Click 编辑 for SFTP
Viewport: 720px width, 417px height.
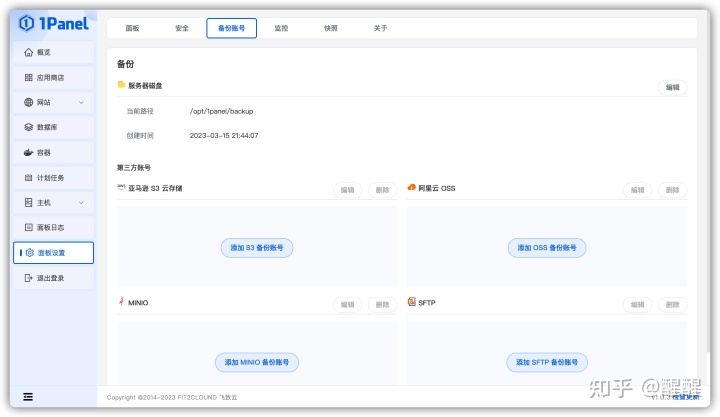[637, 304]
